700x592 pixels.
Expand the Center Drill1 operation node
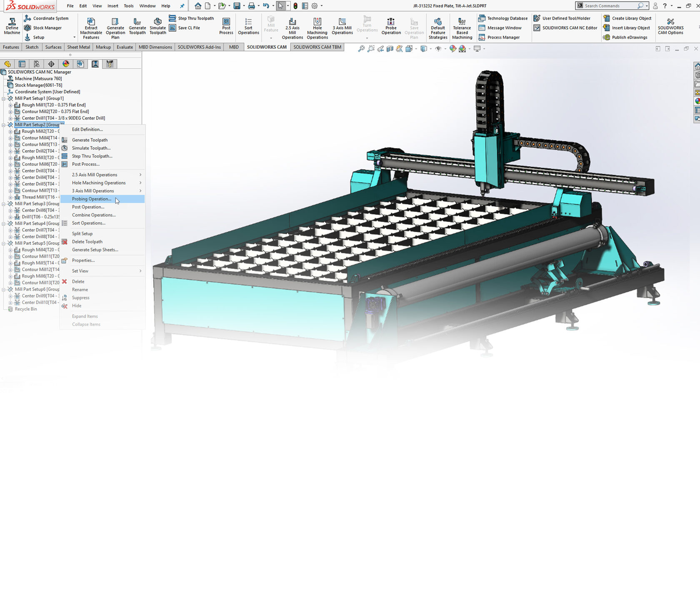click(10, 119)
